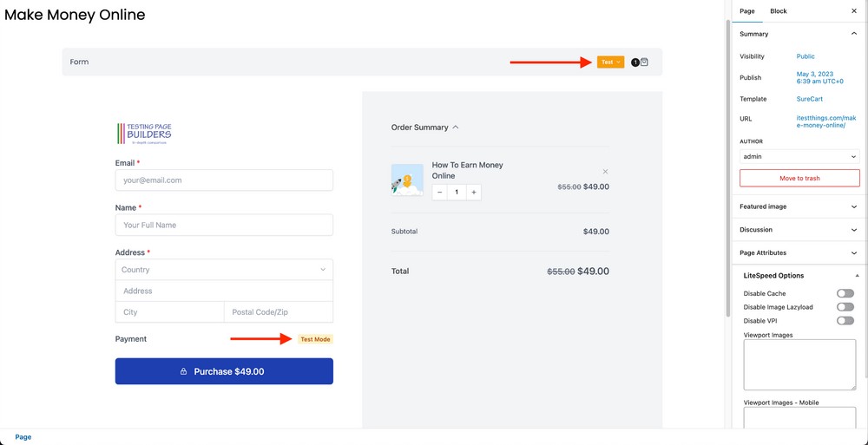Toggle Disable VPI switch

[845, 320]
